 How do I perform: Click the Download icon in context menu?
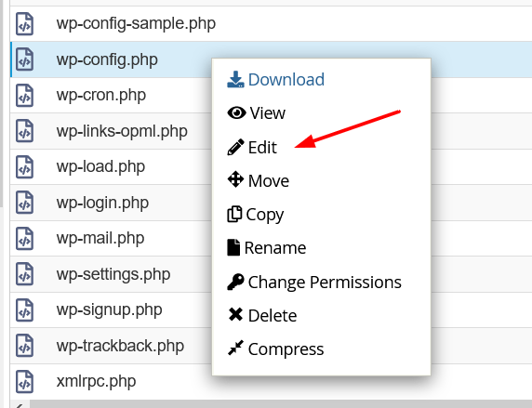pyautogui.click(x=235, y=79)
